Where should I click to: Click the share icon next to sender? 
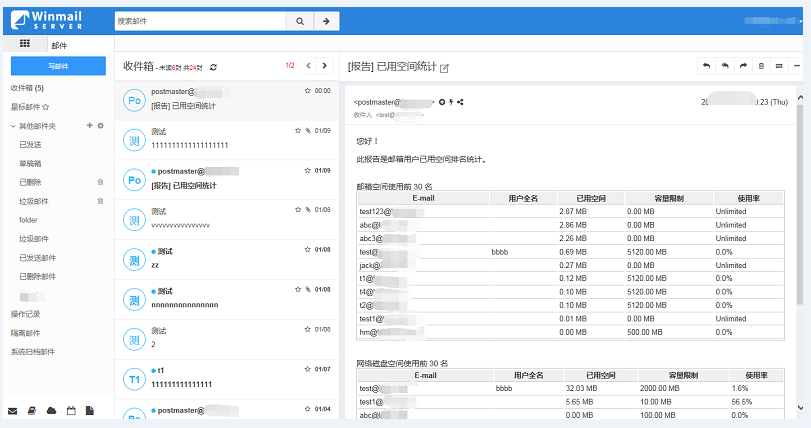[x=460, y=102]
